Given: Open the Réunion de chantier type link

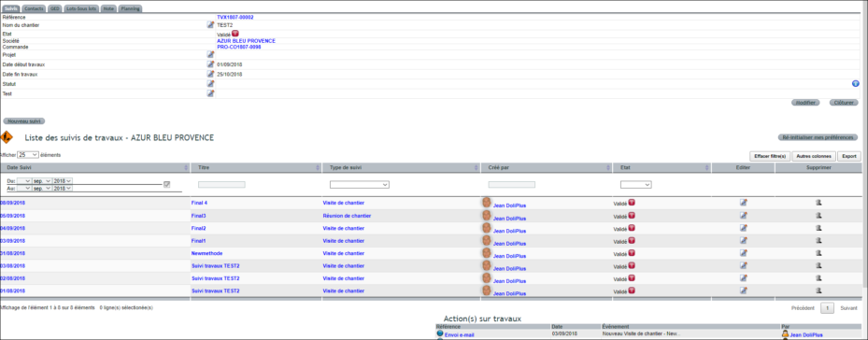Looking at the screenshot, I should [x=347, y=216].
